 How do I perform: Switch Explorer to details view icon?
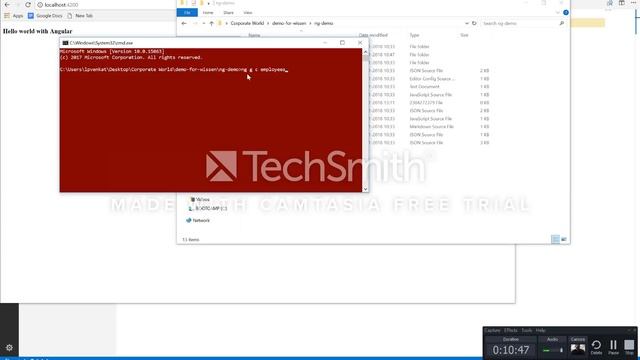(x=555, y=240)
